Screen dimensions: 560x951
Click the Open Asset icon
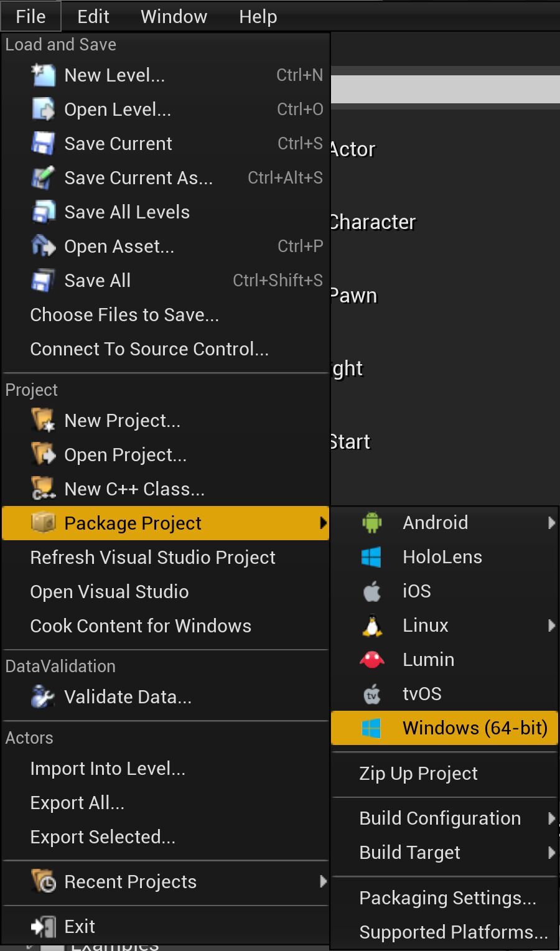click(x=42, y=246)
